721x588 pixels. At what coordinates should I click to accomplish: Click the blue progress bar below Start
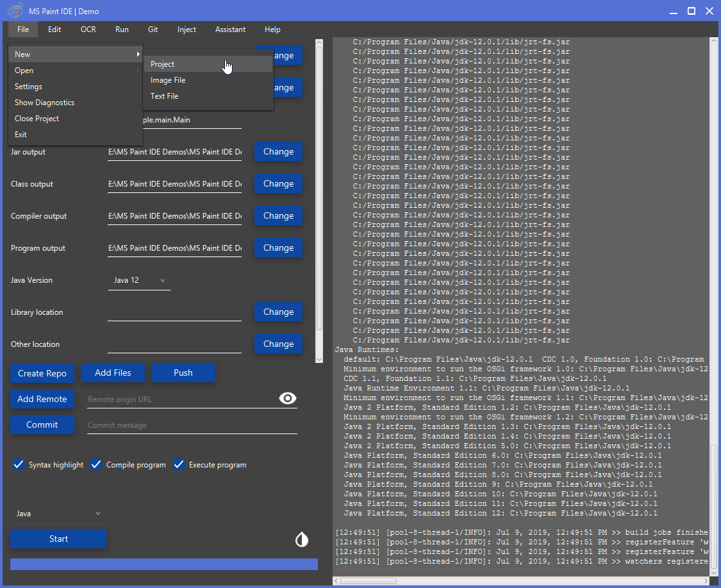pos(163,564)
